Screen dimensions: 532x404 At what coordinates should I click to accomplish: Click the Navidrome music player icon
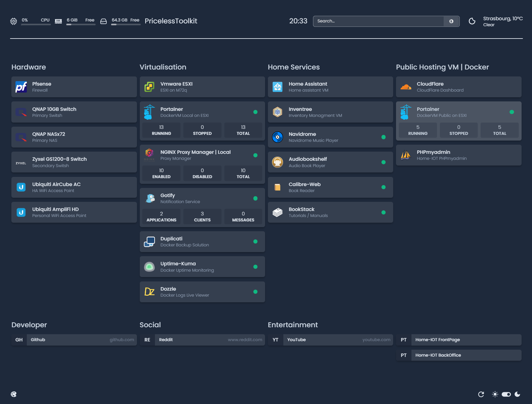(x=277, y=137)
